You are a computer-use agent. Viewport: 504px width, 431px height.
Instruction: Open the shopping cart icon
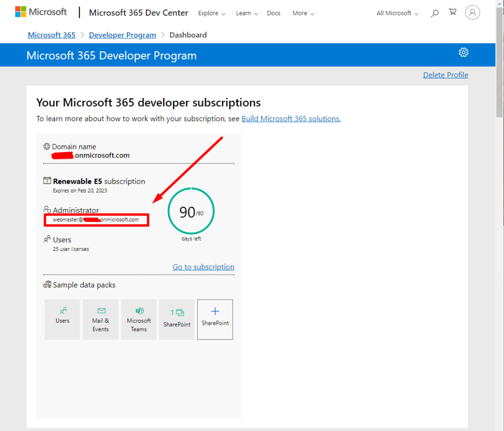coord(453,12)
